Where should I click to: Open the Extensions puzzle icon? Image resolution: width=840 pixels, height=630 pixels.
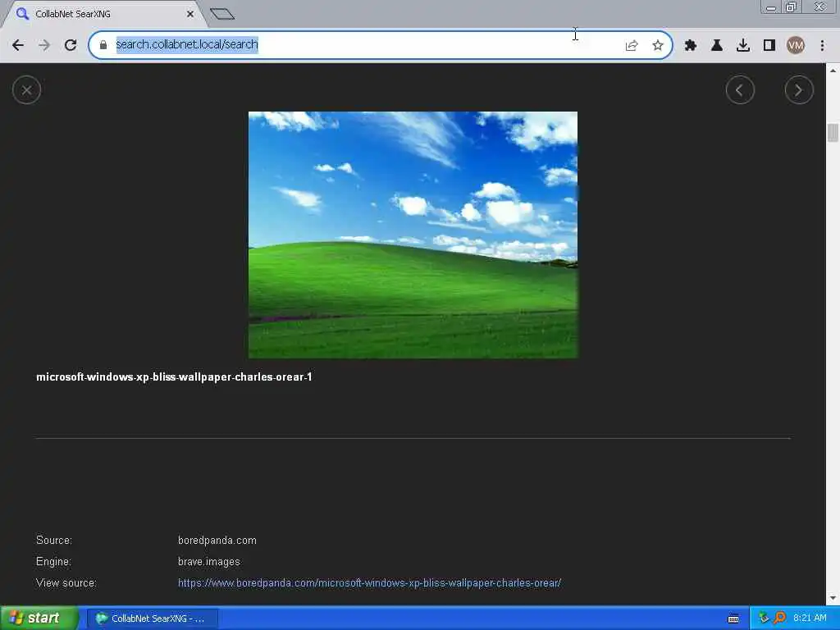(691, 46)
